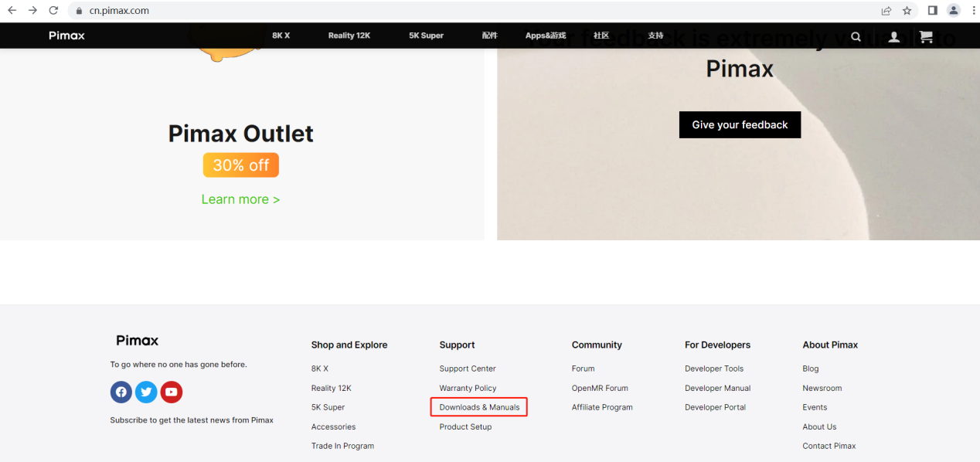Screen dimensions: 980x462
Task: Open Developer Tools link
Action: coord(714,369)
